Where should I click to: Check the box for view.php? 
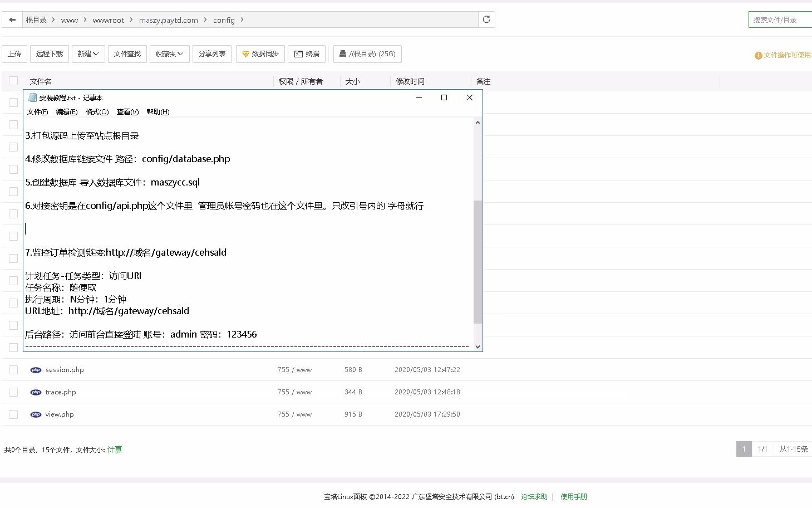13,414
